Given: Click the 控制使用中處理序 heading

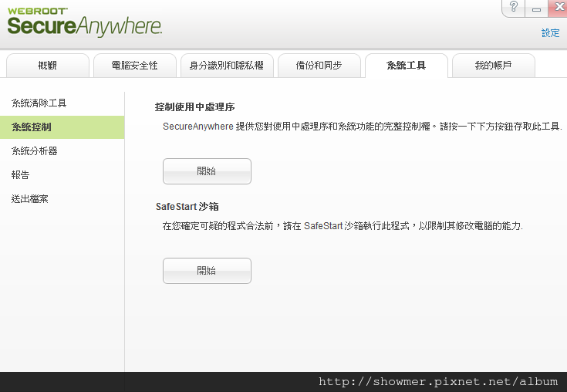Looking at the screenshot, I should pyautogui.click(x=195, y=107).
